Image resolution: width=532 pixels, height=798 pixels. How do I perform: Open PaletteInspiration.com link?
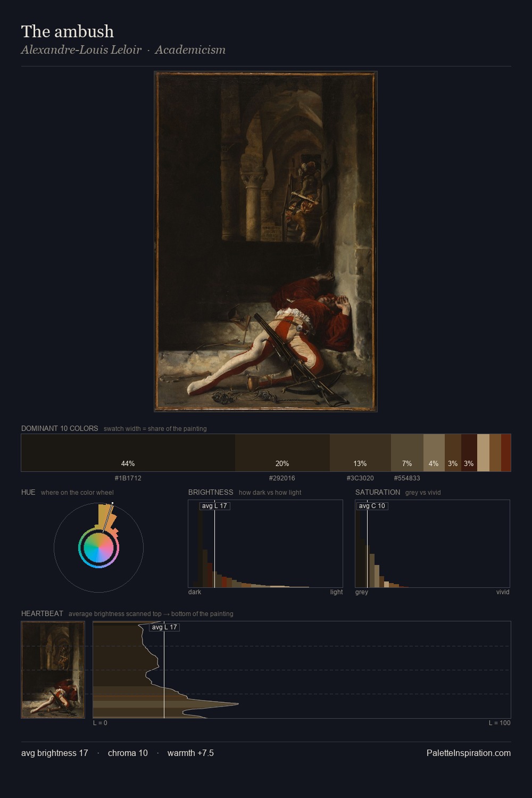(x=469, y=753)
